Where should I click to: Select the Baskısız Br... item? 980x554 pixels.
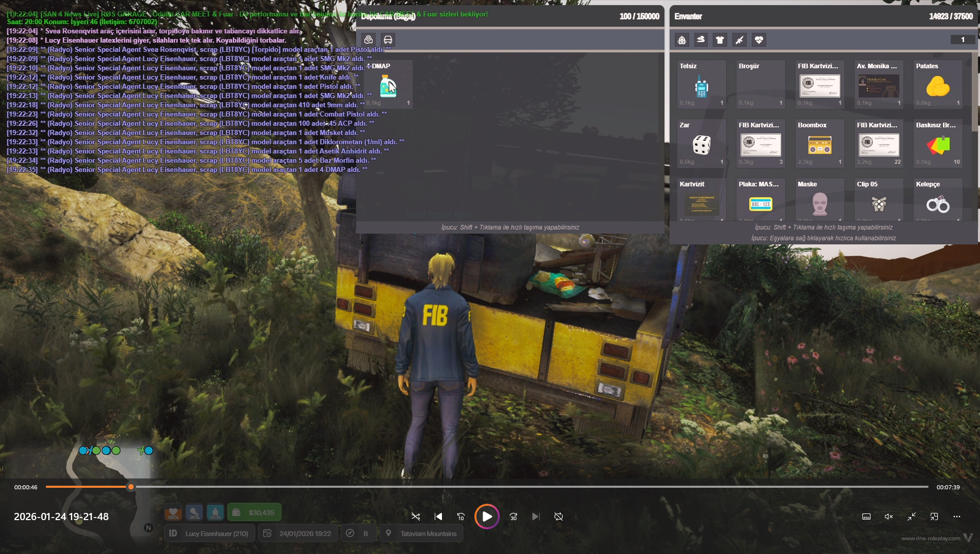[938, 143]
